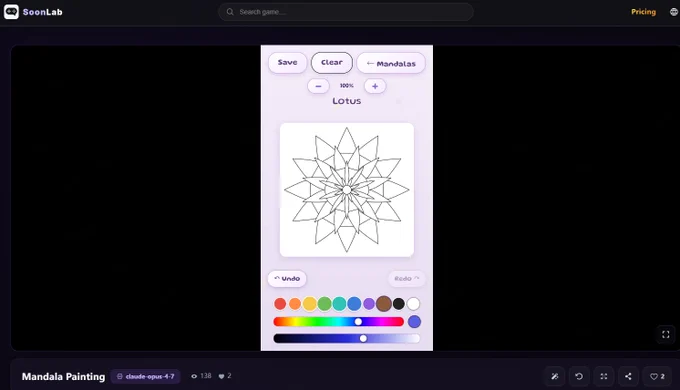Select the purple color swatch
This screenshot has height=390, width=680.
click(369, 304)
